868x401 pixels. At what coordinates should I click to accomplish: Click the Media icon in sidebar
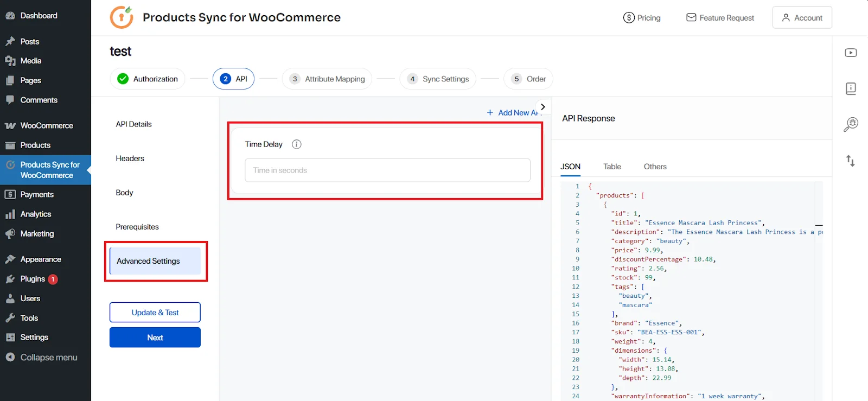point(10,61)
